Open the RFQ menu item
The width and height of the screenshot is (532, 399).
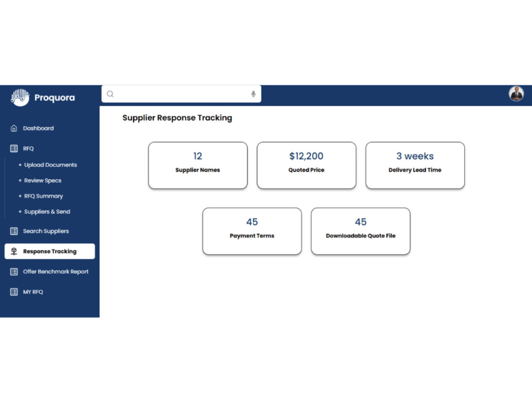tap(28, 148)
